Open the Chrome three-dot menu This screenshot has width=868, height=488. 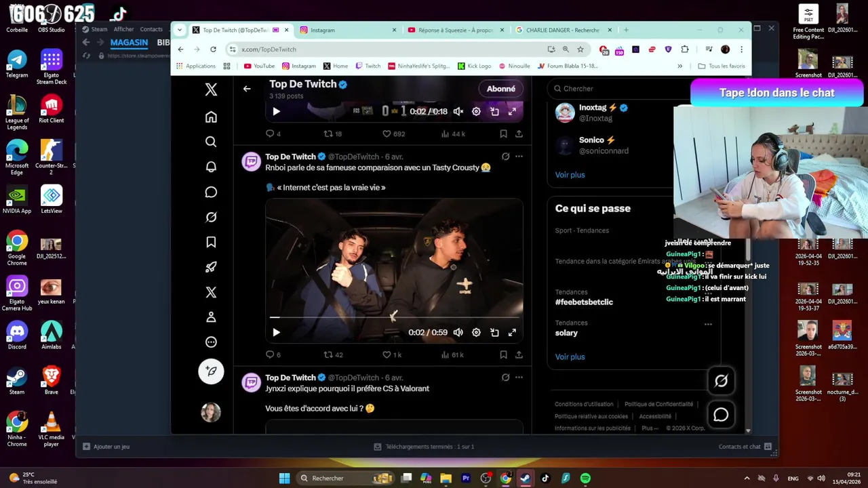coord(741,49)
